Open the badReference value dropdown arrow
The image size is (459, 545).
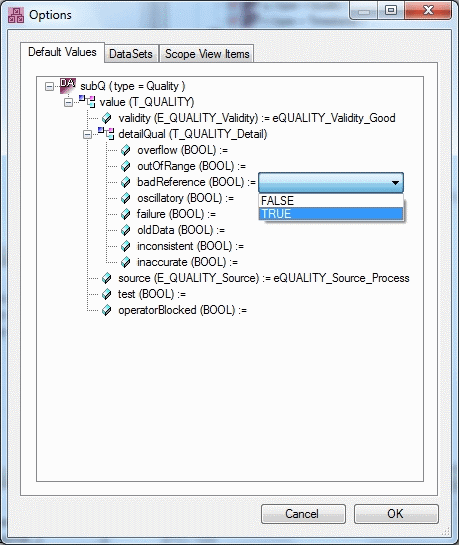[x=395, y=182]
